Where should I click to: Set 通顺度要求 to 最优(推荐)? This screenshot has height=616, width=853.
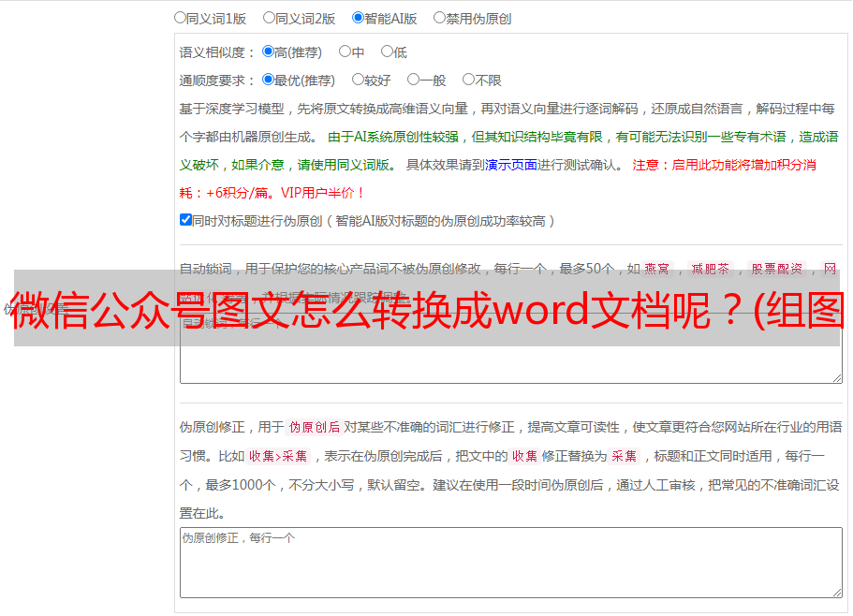[x=268, y=81]
